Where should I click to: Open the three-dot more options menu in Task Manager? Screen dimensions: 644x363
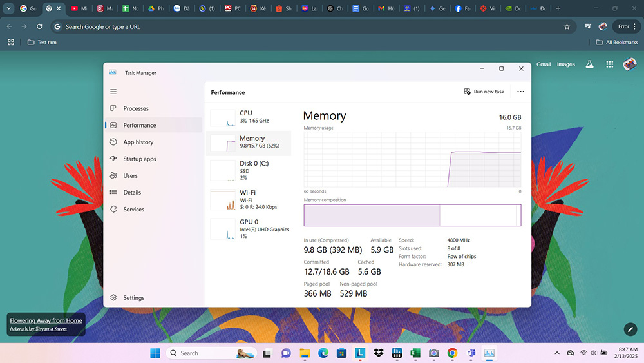click(520, 92)
